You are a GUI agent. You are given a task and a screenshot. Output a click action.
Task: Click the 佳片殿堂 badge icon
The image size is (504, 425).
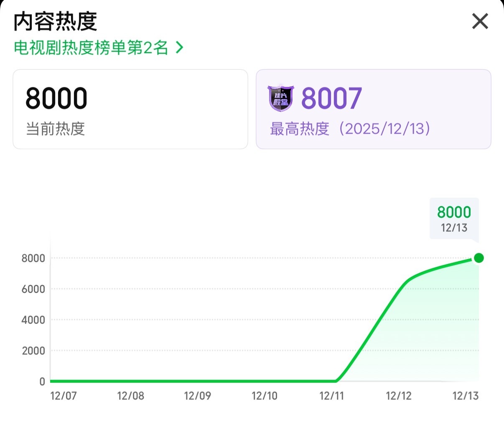pos(281,99)
